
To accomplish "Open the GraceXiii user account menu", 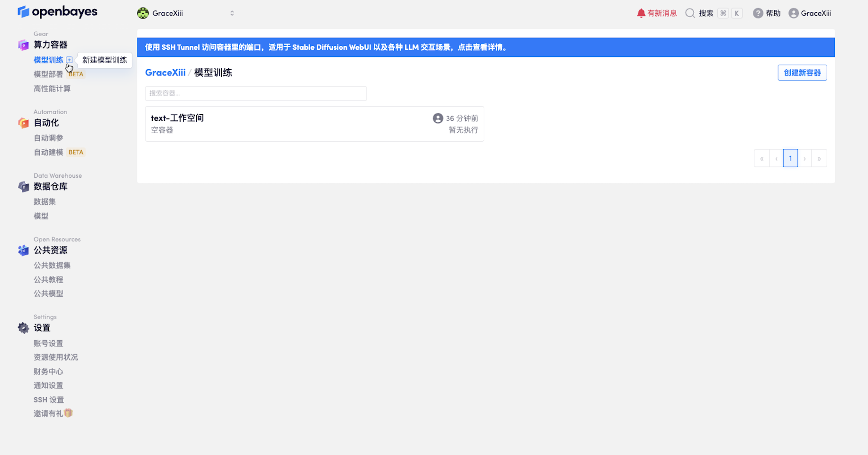I will coord(810,13).
